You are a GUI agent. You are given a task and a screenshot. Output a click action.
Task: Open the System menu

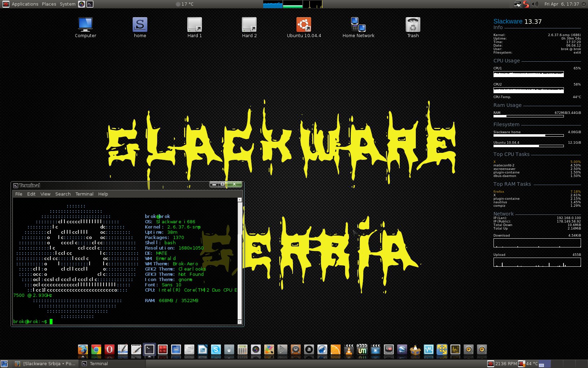[68, 4]
